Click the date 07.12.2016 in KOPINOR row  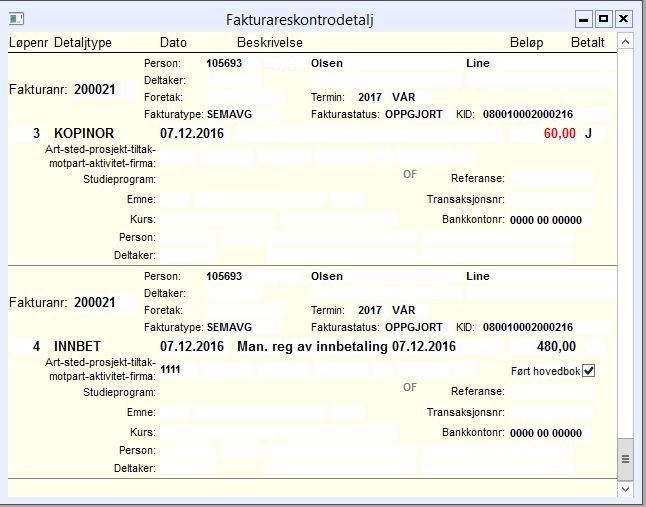point(192,133)
